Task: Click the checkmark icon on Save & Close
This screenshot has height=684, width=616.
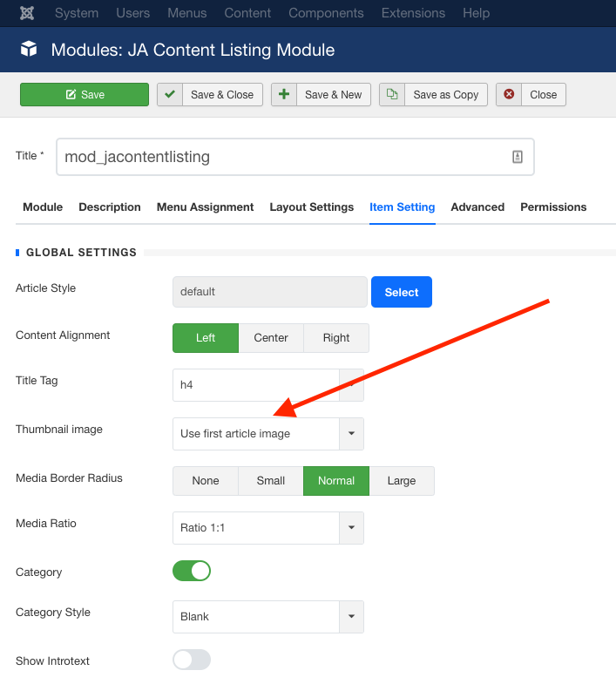Action: (170, 95)
